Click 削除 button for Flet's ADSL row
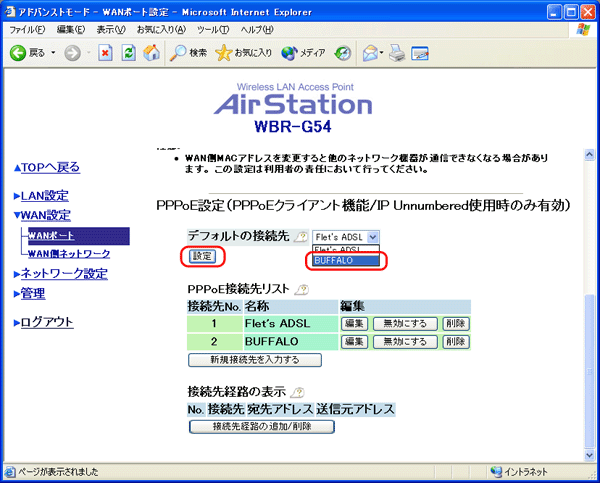Image resolution: width=600 pixels, height=483 pixels. tap(456, 324)
